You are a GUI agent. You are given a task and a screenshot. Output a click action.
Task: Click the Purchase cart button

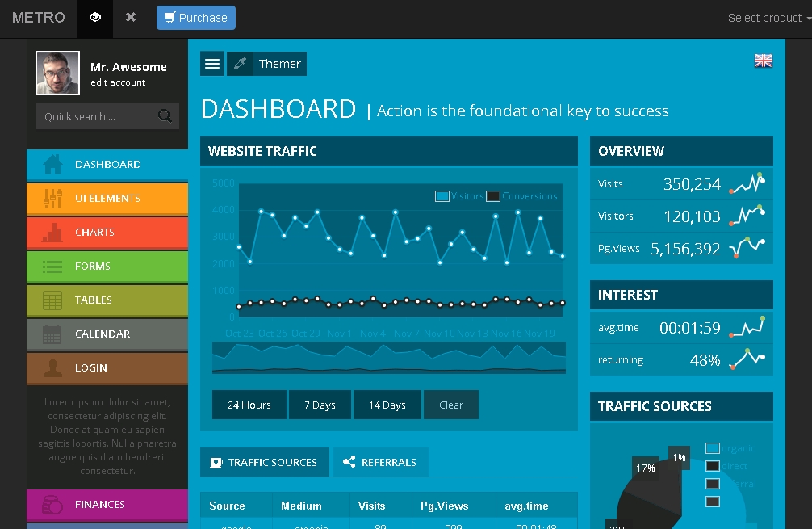click(196, 18)
